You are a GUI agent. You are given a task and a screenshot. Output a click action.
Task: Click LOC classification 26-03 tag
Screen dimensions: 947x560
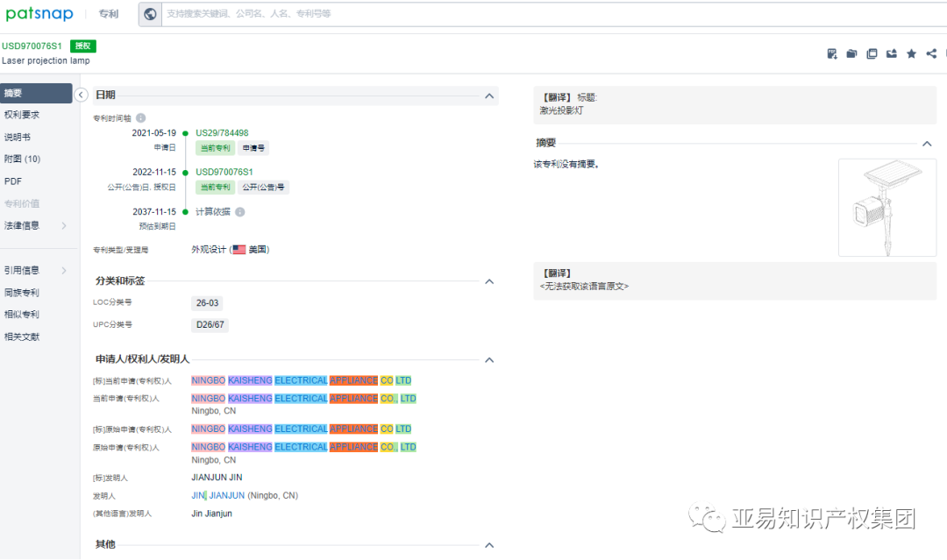click(x=207, y=303)
